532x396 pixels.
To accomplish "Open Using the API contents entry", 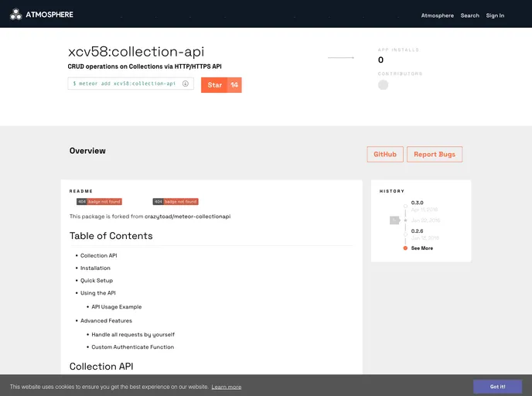I will [x=98, y=293].
